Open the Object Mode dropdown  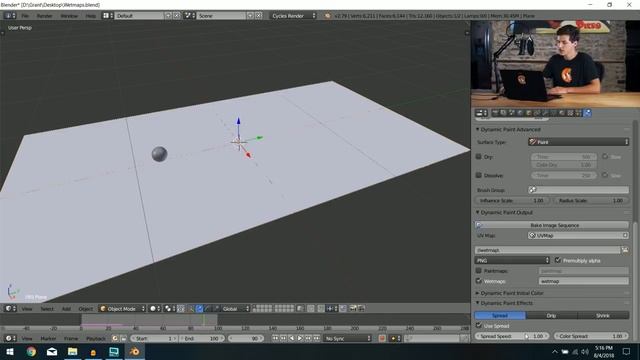122,309
